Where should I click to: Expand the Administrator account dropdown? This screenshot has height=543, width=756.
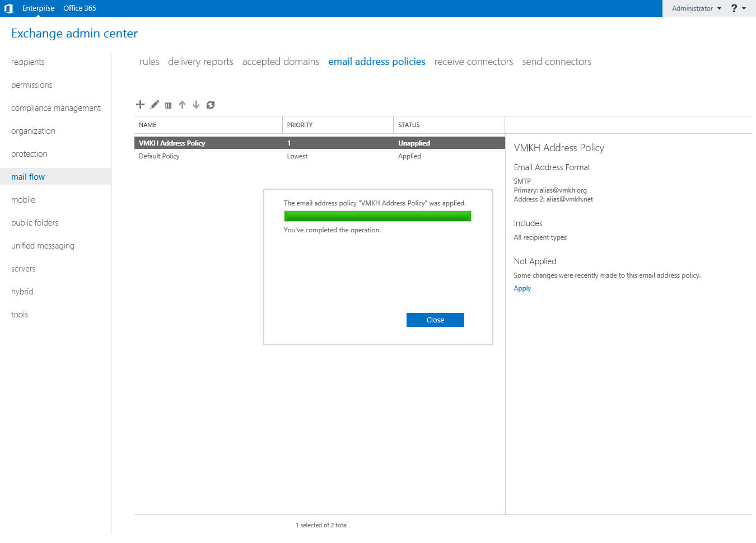click(696, 8)
